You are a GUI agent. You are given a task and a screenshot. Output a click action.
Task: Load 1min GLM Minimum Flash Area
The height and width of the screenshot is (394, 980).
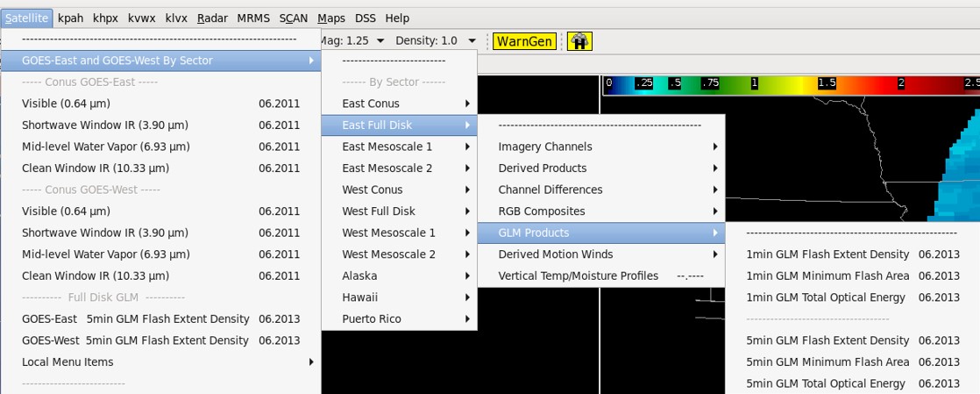[853, 276]
